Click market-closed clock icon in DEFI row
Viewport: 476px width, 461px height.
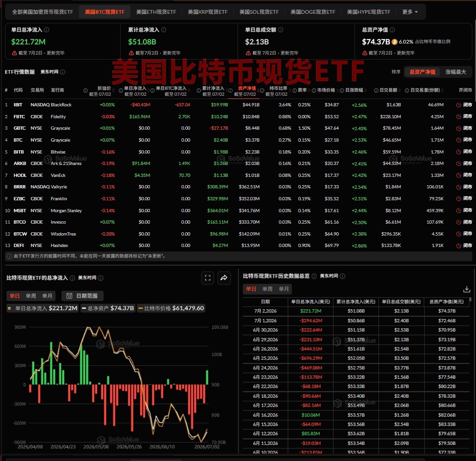click(x=459, y=245)
